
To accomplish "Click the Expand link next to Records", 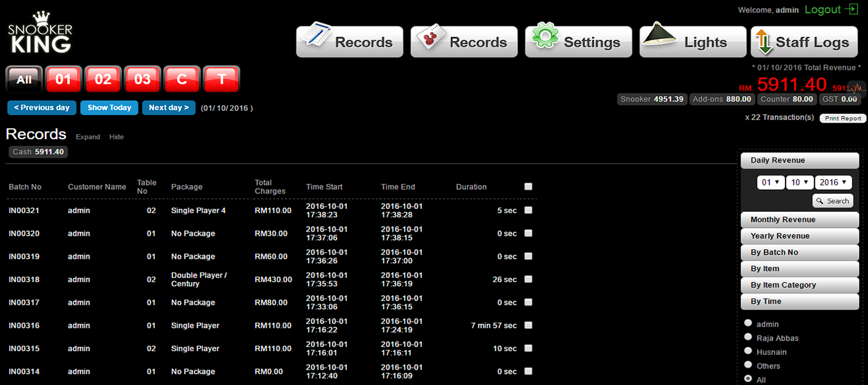I will pyautogui.click(x=87, y=137).
